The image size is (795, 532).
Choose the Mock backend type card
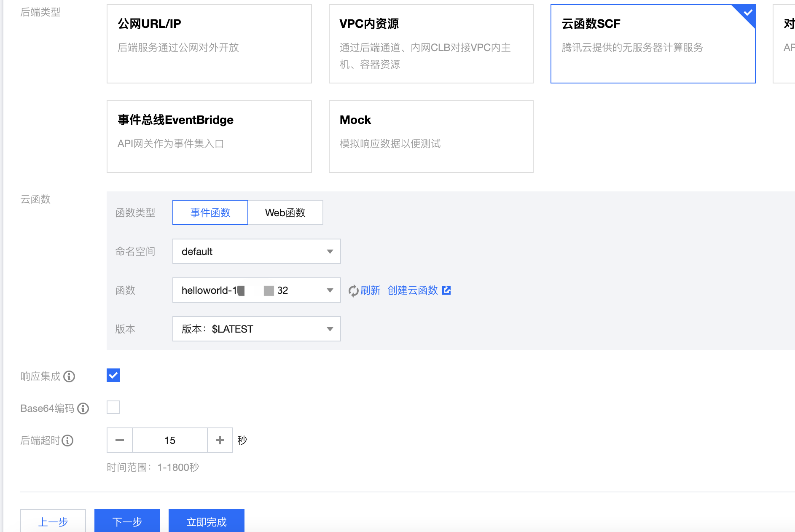tap(431, 137)
